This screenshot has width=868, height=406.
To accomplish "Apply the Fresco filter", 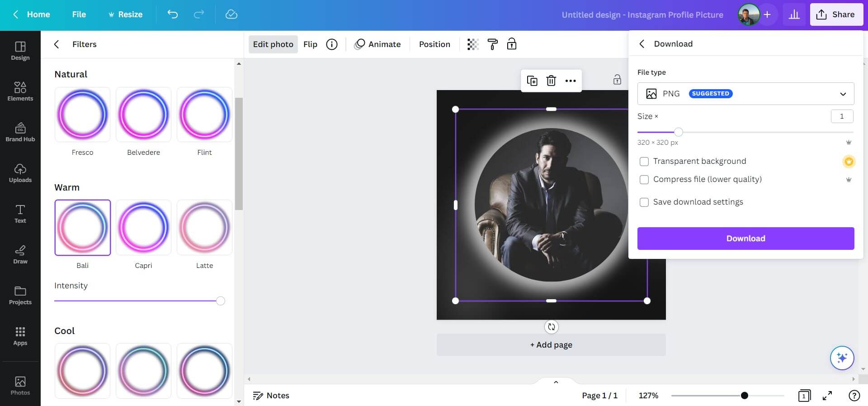I will point(82,115).
